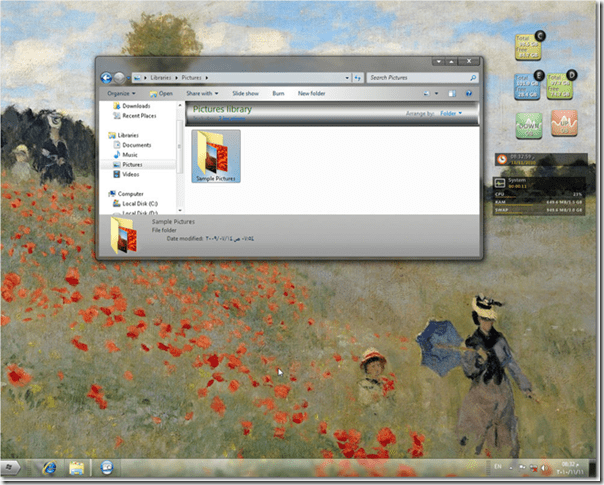Click the Back navigation arrow
The image size is (604, 485).
click(x=106, y=77)
